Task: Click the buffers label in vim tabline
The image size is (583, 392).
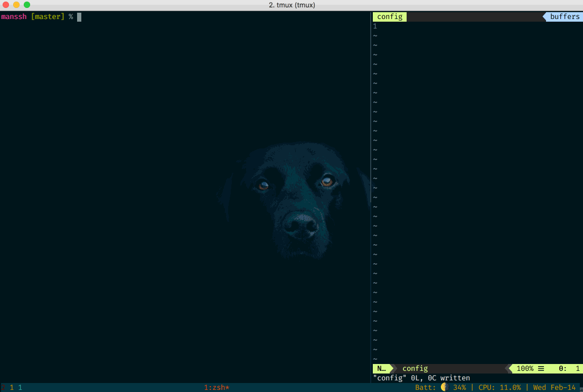Action: coord(565,16)
